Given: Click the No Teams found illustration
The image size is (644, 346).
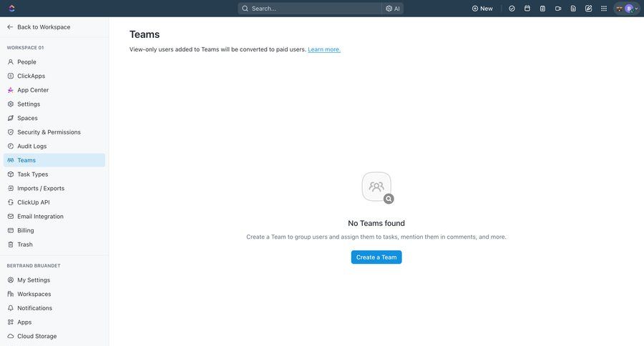Looking at the screenshot, I should (377, 187).
